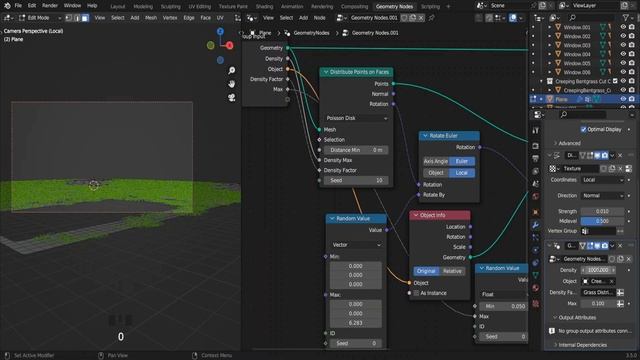
Task: Toggle the Optimal Display checkbox
Action: pos(583,129)
